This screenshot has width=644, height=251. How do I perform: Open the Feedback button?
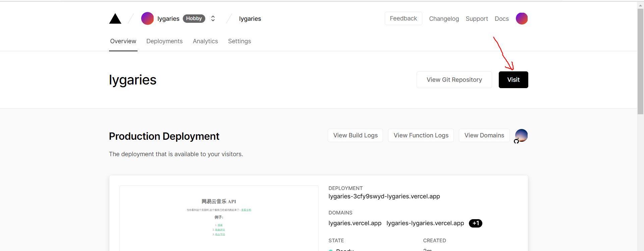403,18
